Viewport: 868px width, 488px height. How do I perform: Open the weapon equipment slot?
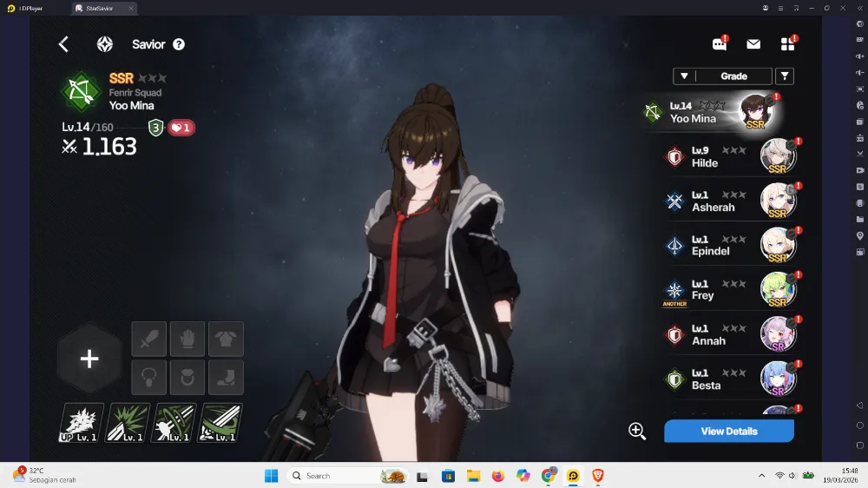pos(149,339)
